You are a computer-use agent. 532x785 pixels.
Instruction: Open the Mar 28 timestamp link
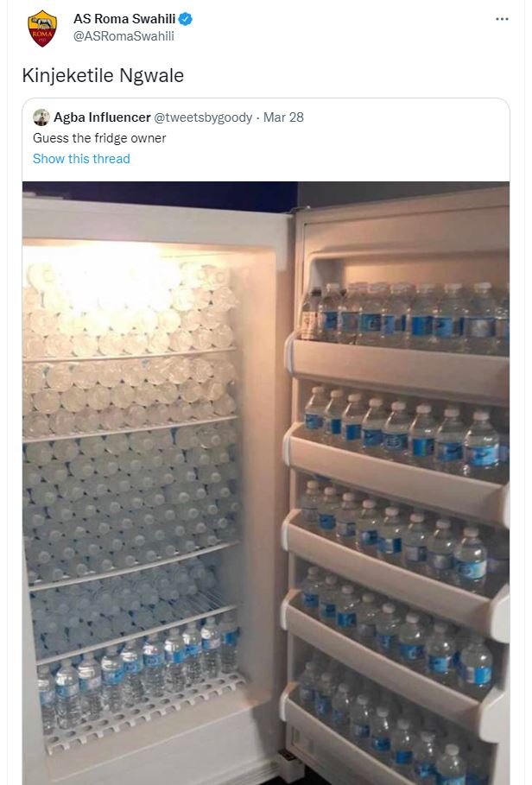(x=283, y=117)
